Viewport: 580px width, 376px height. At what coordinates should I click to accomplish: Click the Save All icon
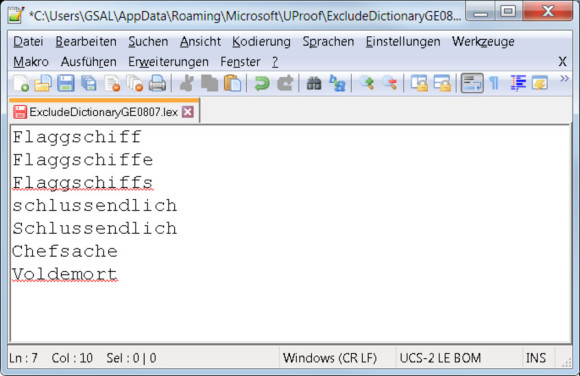(89, 83)
